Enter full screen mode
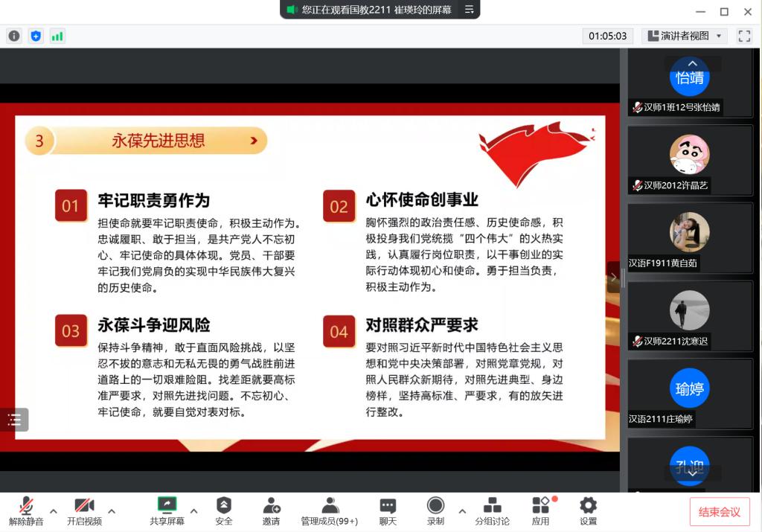 pyautogui.click(x=743, y=36)
